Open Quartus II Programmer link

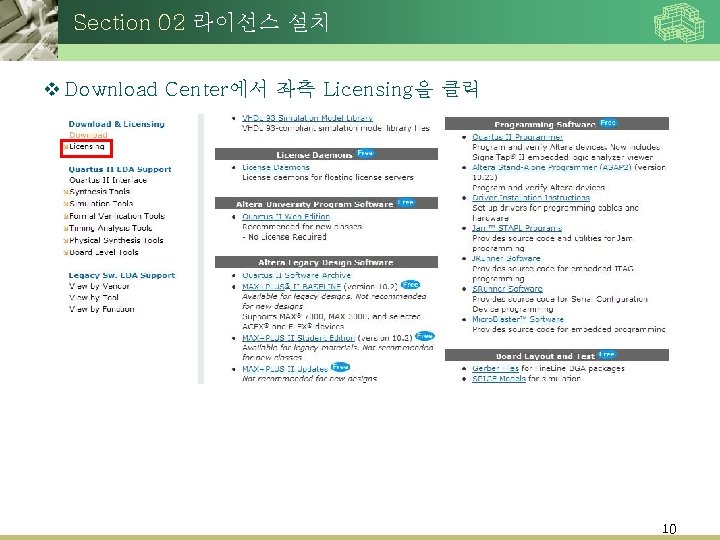pyautogui.click(x=518, y=137)
